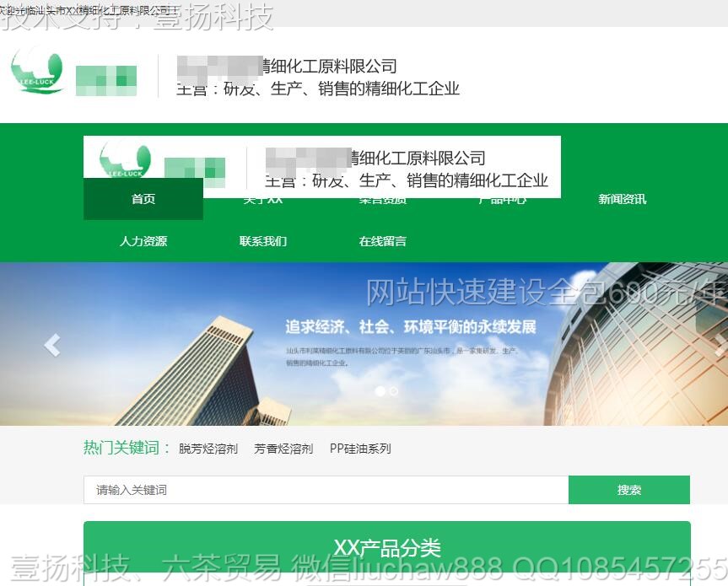
Task: Open the 联系我们 menu item
Action: tap(263, 241)
